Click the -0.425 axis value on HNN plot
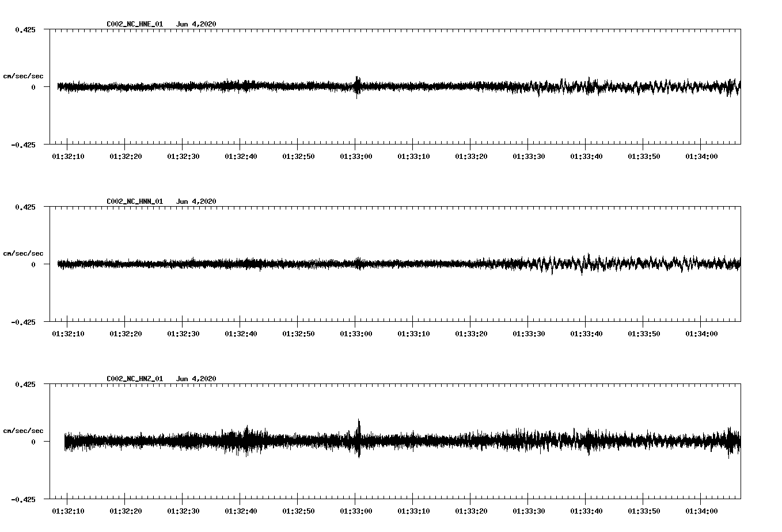 23,322
